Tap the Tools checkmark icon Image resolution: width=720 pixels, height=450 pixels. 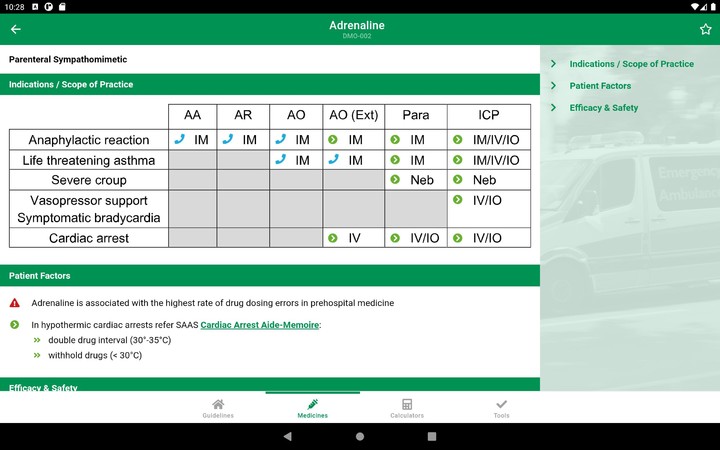501,404
